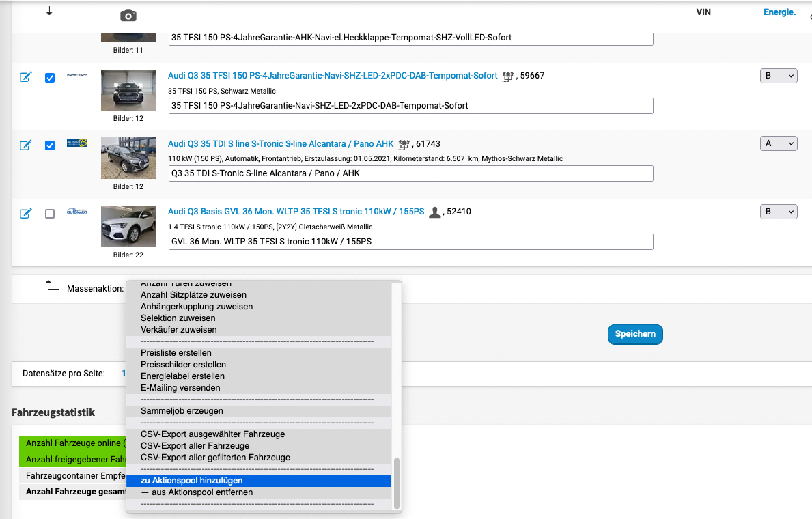Image resolution: width=812 pixels, height=519 pixels.
Task: Click the group icon beside number 59667
Action: (507, 76)
